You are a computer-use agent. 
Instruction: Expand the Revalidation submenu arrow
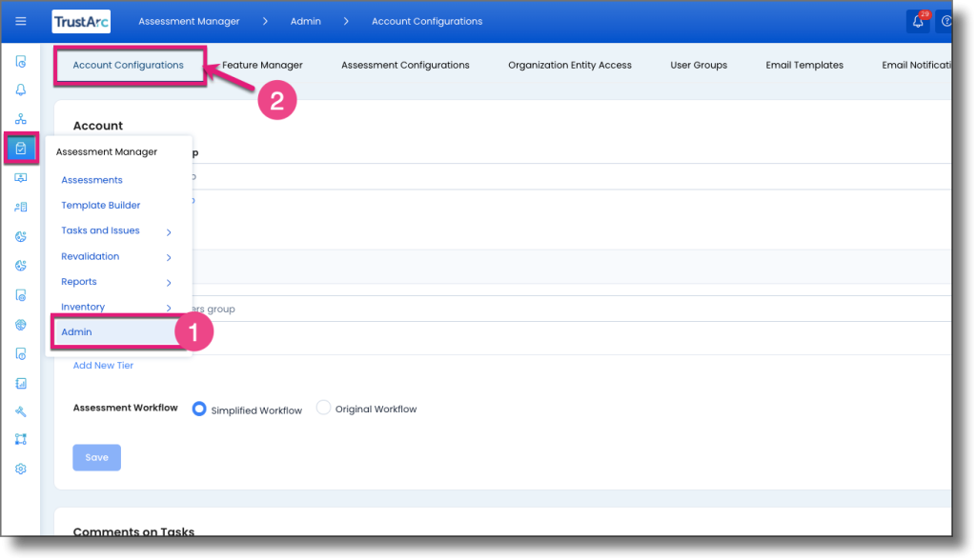coord(169,257)
